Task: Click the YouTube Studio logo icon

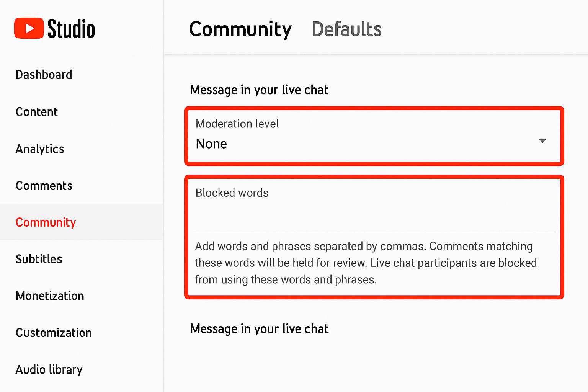Action: click(29, 28)
